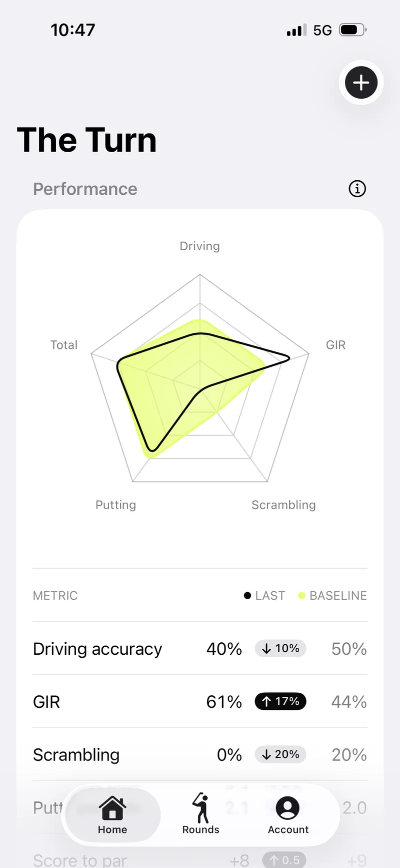Click the up 17% change badge

280,701
